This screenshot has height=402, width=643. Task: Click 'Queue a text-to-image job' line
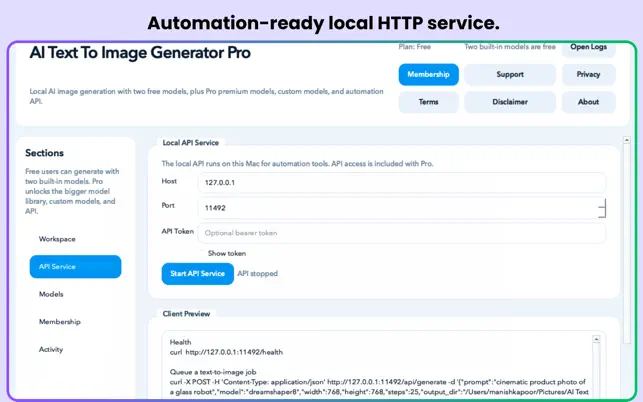(213, 372)
